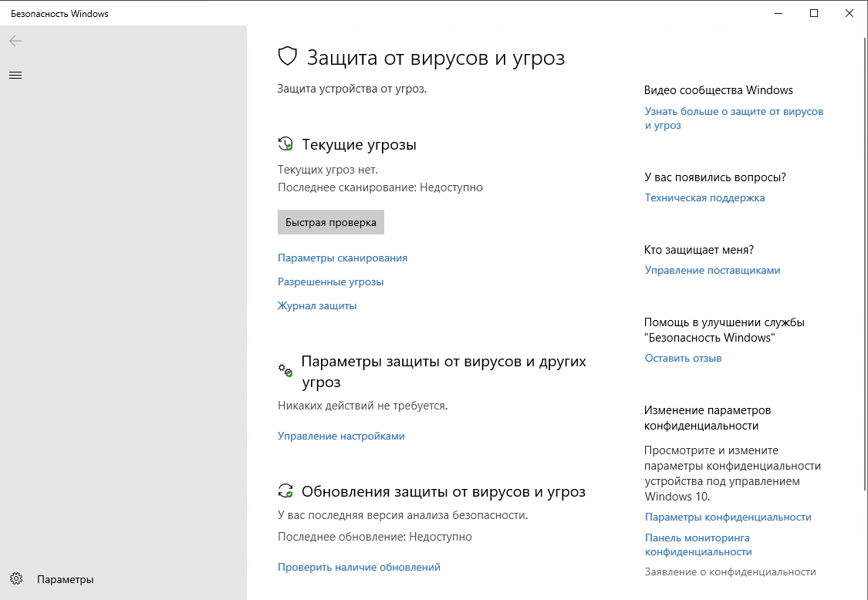Screen dimensions: 868x600
Task: Click Оставить отзыв
Action: tap(682, 357)
